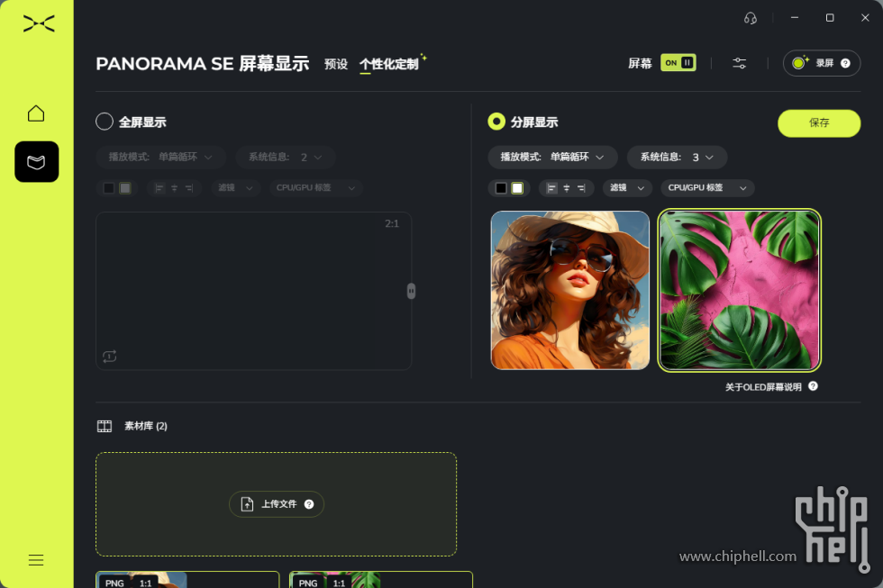This screenshot has width=883, height=588.
Task: Expand full-screen 滤镜 dropdown
Action: (x=235, y=188)
